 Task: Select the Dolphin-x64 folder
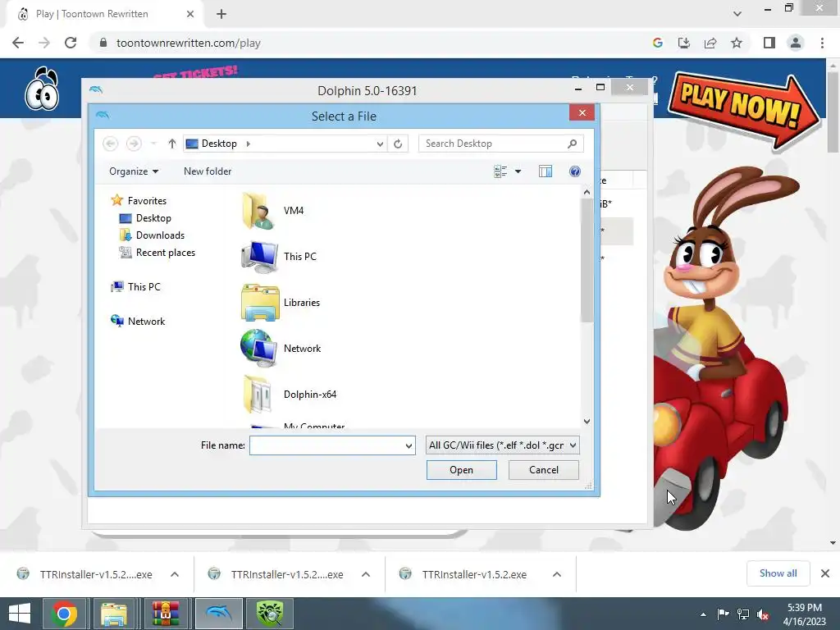[290, 395]
